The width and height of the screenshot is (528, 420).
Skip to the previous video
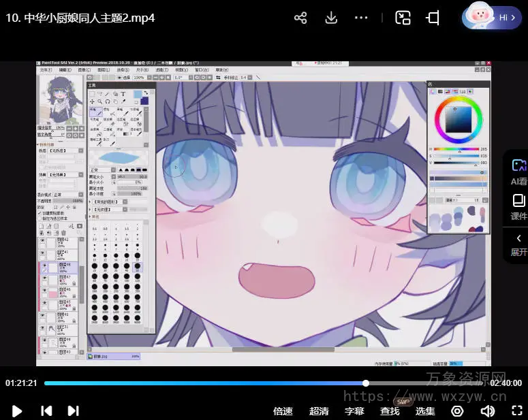click(x=46, y=410)
